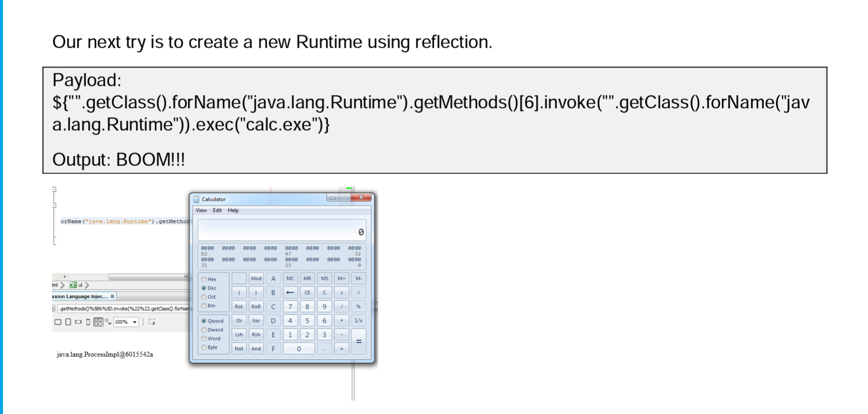Click the Calculator display field showing 0
The height and width of the screenshot is (414, 868).
(281, 230)
